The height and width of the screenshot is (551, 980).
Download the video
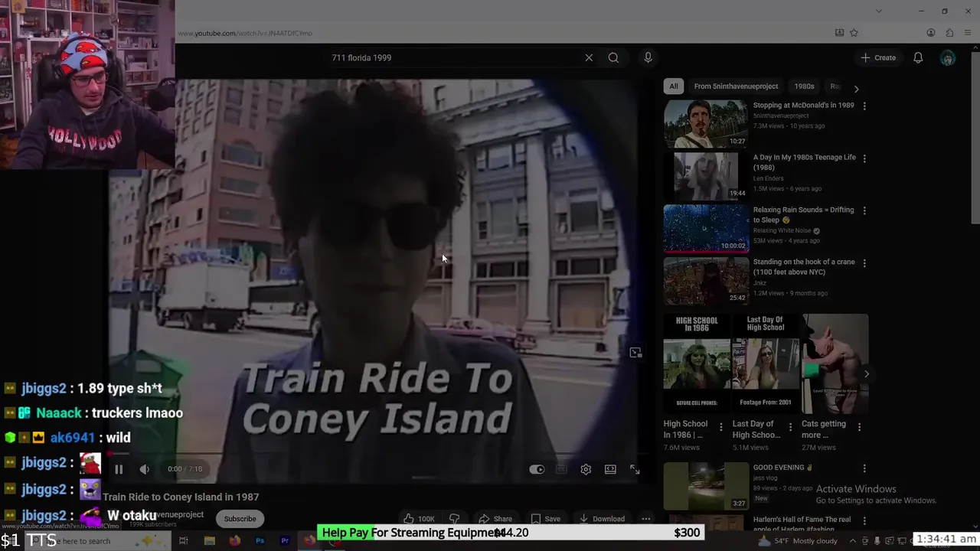603,519
